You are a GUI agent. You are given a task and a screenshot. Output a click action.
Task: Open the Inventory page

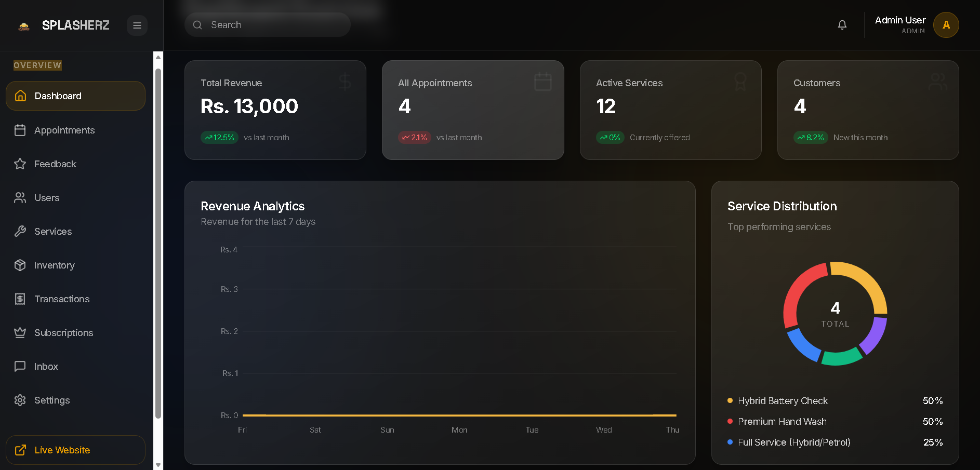pos(75,265)
